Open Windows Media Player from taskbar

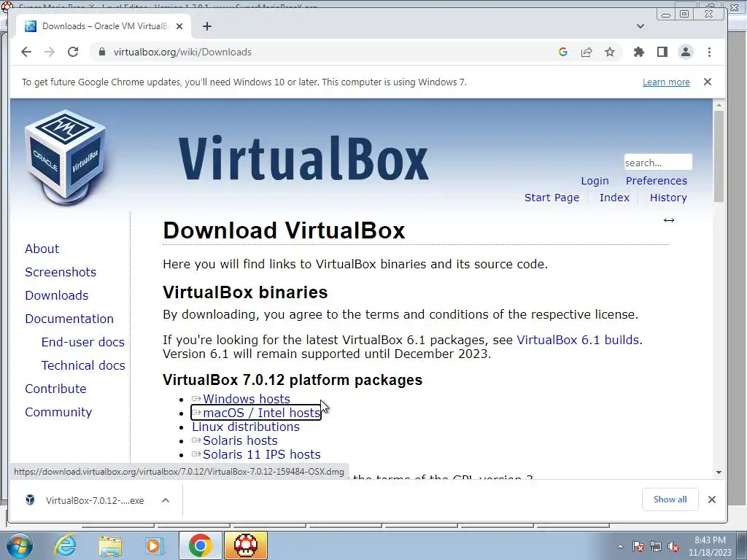pyautogui.click(x=154, y=545)
